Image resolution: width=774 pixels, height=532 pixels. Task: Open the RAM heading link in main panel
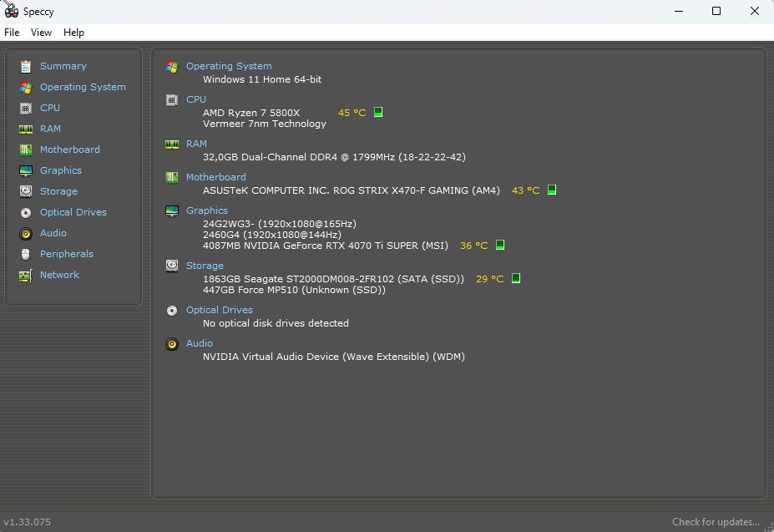pyautogui.click(x=196, y=144)
